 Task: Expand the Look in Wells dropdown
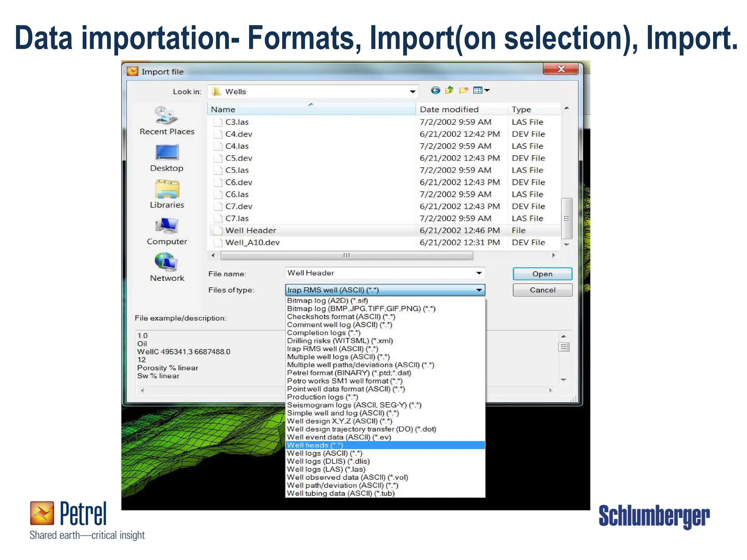[x=413, y=92]
